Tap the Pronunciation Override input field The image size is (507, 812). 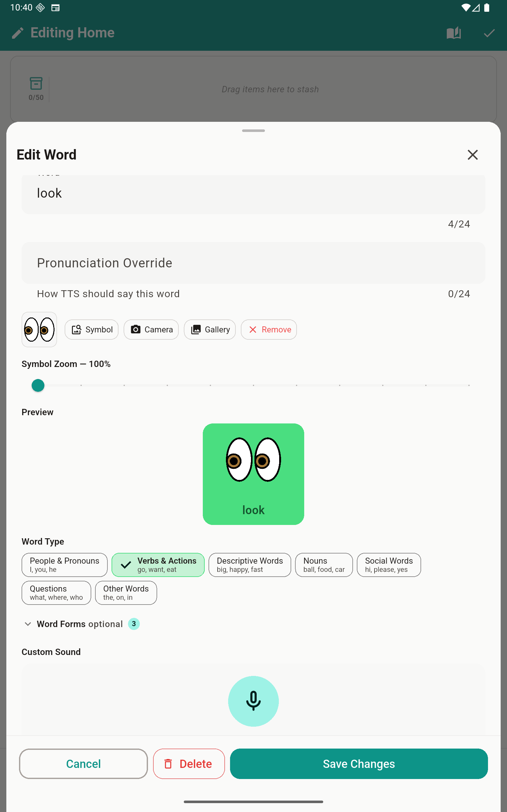[253, 263]
